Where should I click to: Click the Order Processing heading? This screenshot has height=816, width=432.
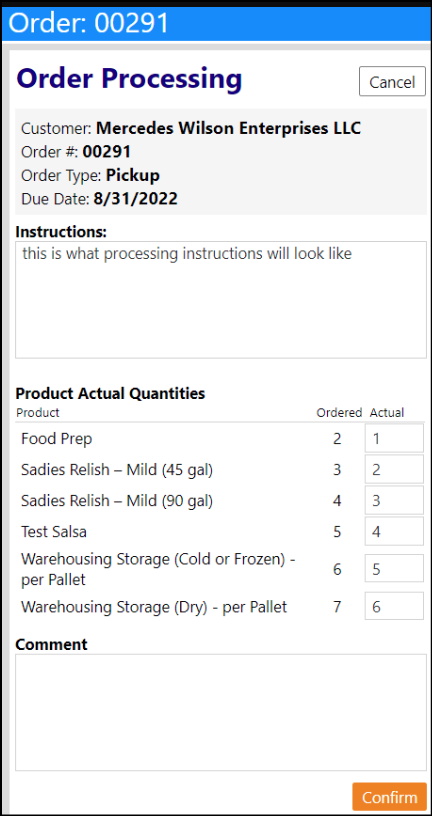coord(130,79)
